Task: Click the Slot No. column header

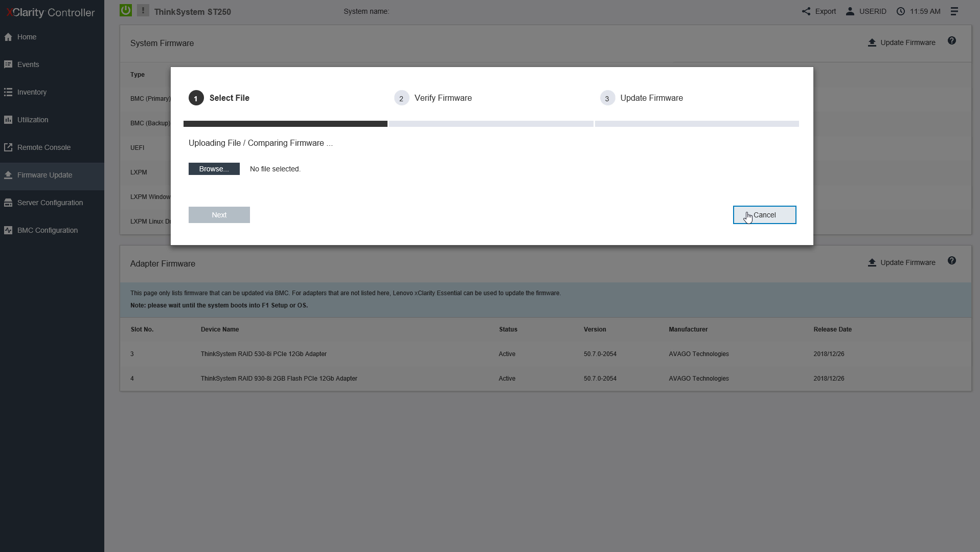Action: pos(142,329)
